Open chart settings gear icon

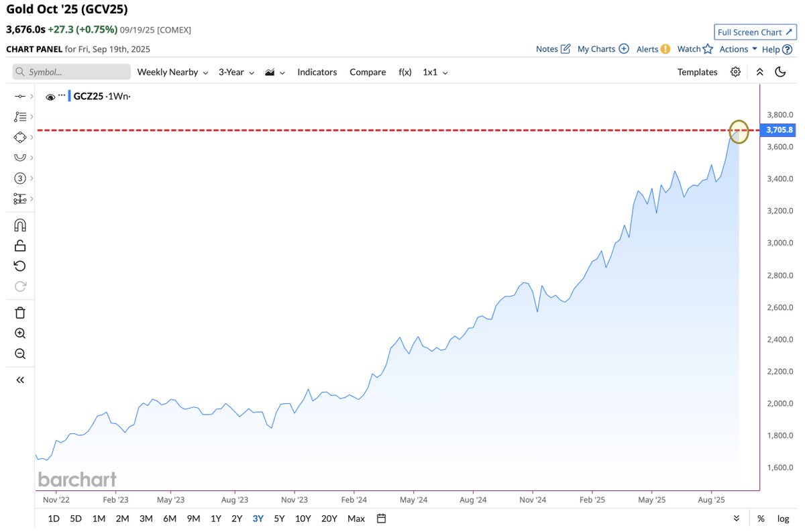736,72
